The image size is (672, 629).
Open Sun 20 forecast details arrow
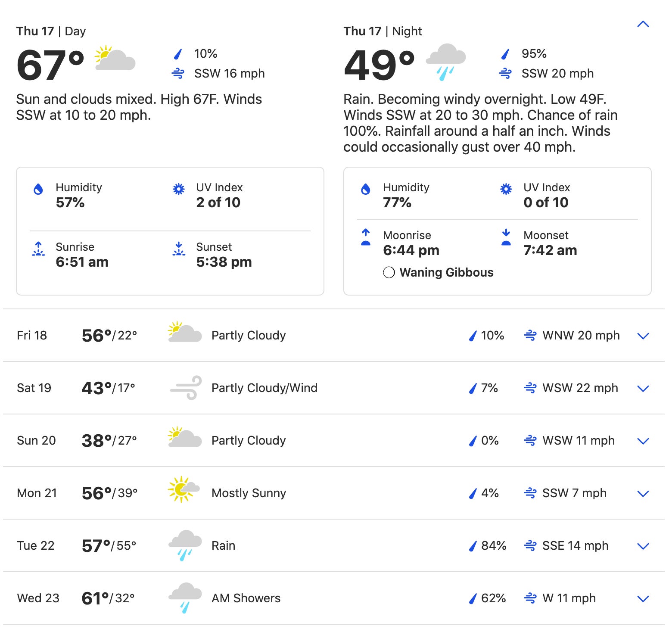click(x=643, y=441)
